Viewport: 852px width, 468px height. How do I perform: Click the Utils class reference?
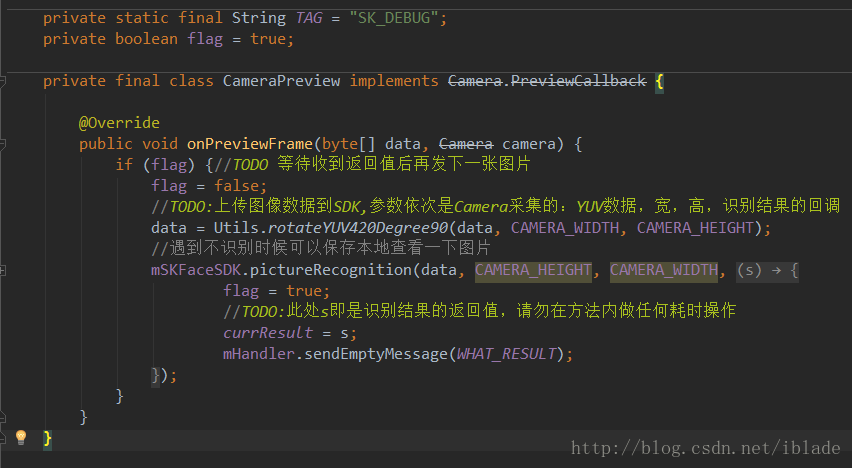point(236,228)
